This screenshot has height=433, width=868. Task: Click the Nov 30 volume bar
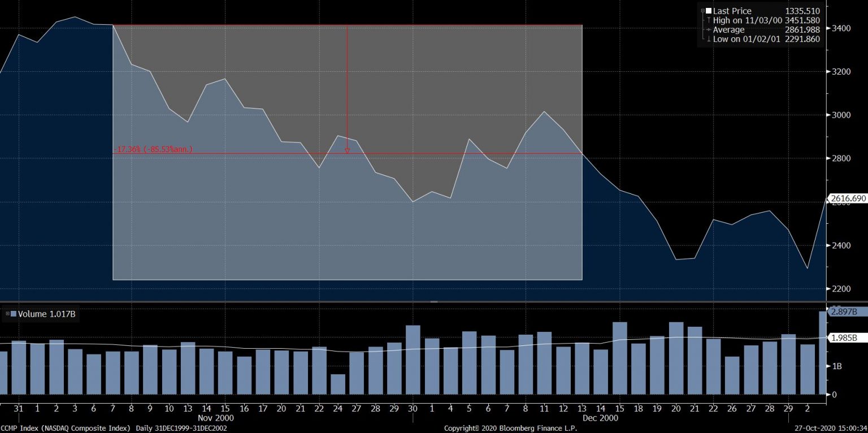(x=413, y=360)
